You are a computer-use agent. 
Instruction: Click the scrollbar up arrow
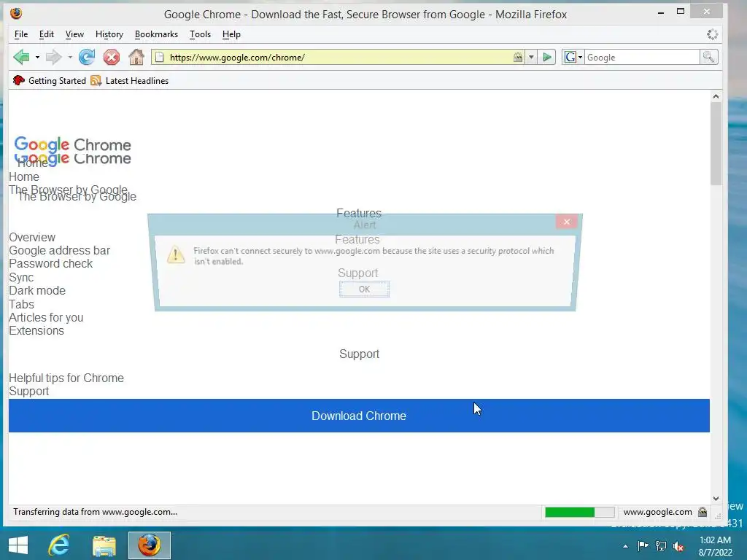click(716, 96)
